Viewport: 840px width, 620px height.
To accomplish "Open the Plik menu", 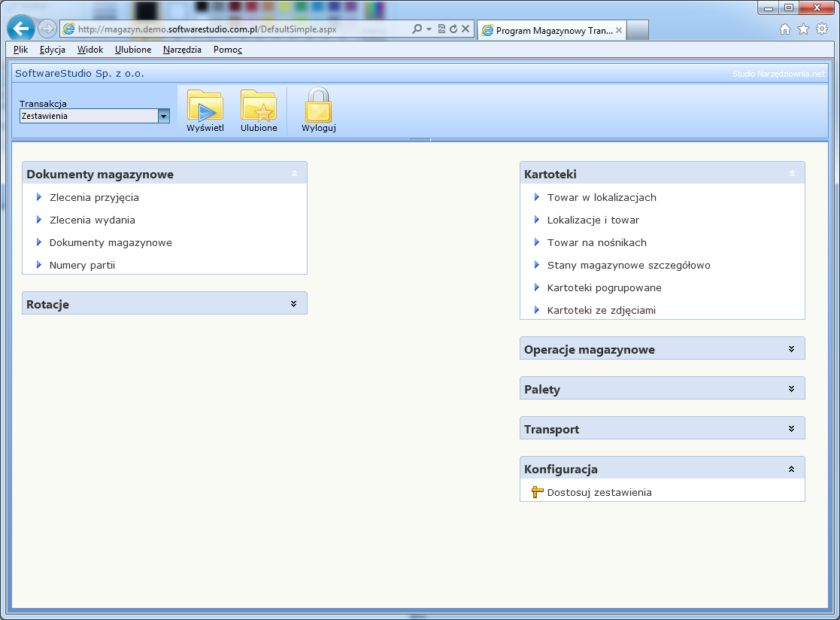I will 20,50.
